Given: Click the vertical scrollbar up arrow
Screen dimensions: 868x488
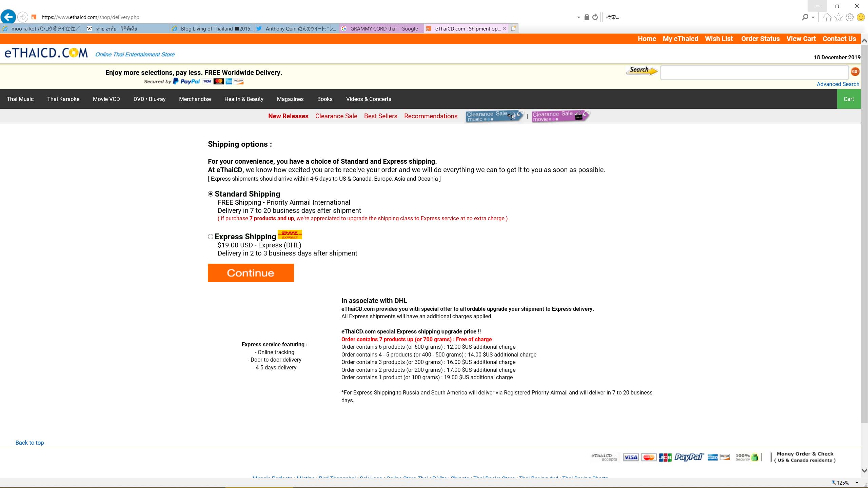Looking at the screenshot, I should [x=864, y=41].
